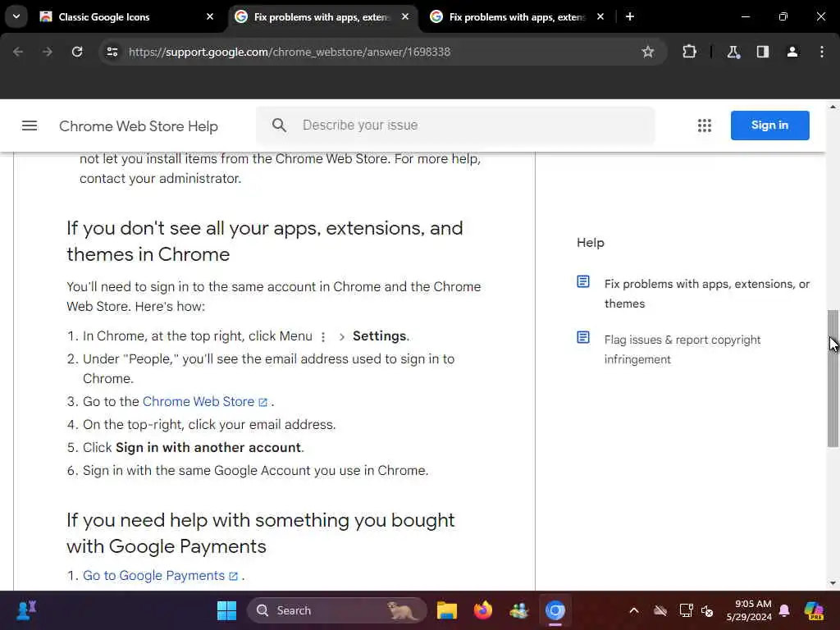Viewport: 840px width, 630px height.
Task: Click the Chrome Web Store Help title
Action: pyautogui.click(x=138, y=126)
